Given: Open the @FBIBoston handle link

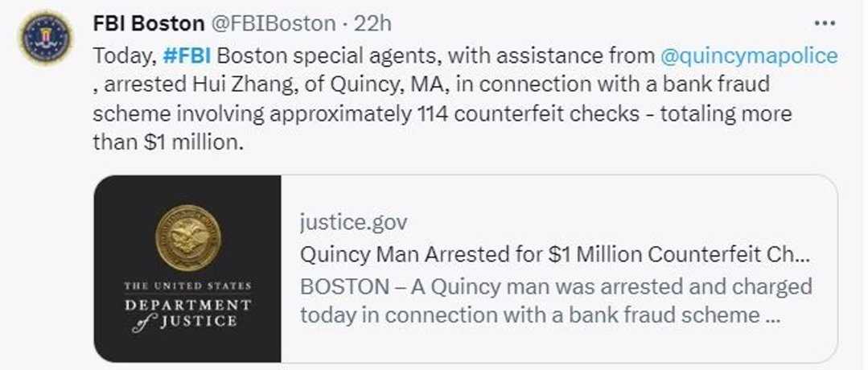Looking at the screenshot, I should (x=274, y=23).
